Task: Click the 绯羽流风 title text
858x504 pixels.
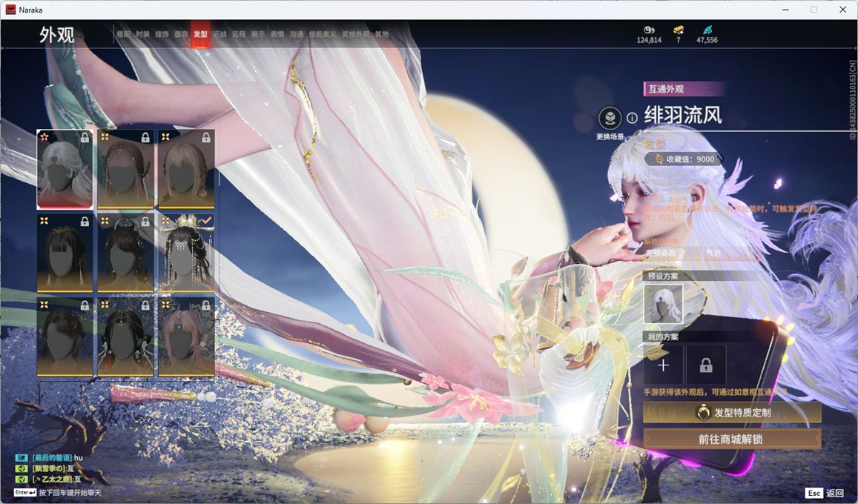Action: coord(683,116)
